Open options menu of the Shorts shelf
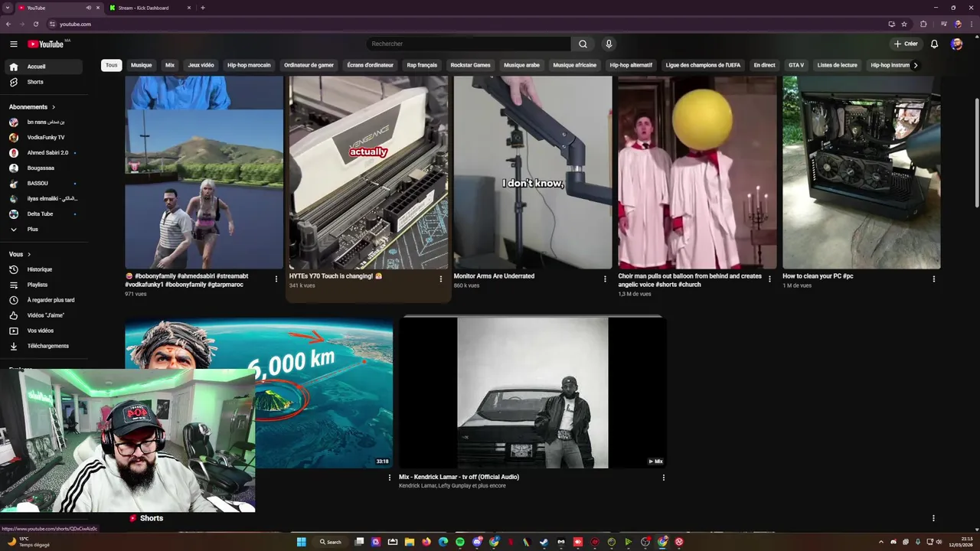Viewport: 980px width, 551px height. [933, 518]
